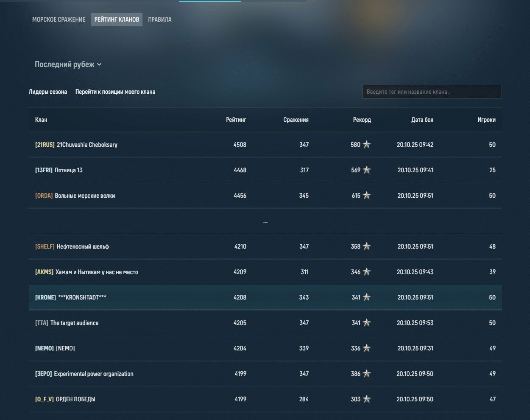Switch to the Правила tab
Screen dimensions: 530x420
pyautogui.click(x=160, y=20)
